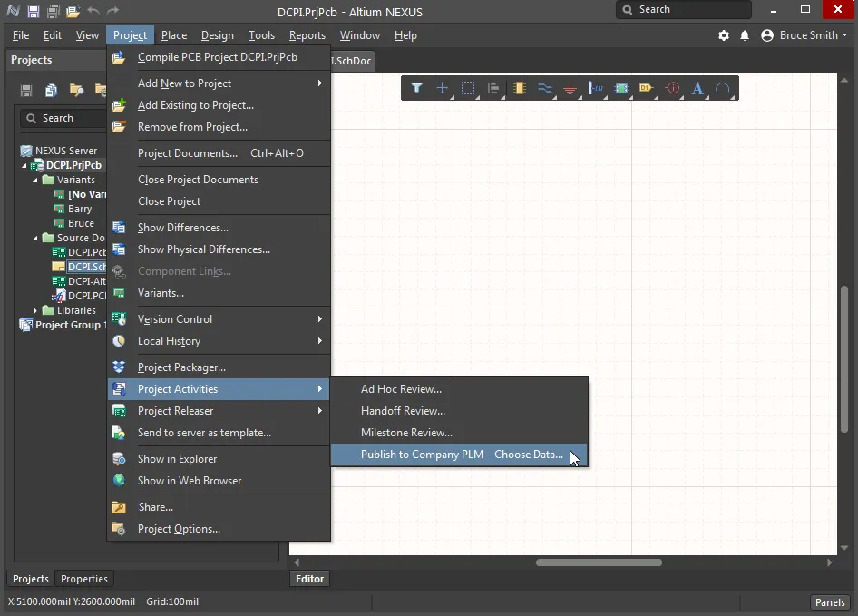Choose Publish to Company PLM – Choose Data...
The height and width of the screenshot is (616, 858).
459,455
